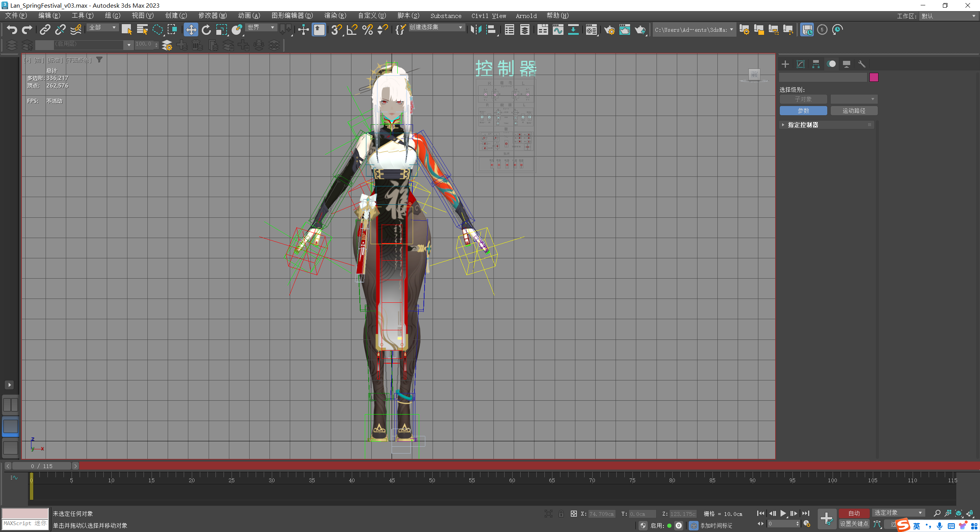980x532 pixels.
Task: Click the Mirror tool icon
Action: (476, 29)
